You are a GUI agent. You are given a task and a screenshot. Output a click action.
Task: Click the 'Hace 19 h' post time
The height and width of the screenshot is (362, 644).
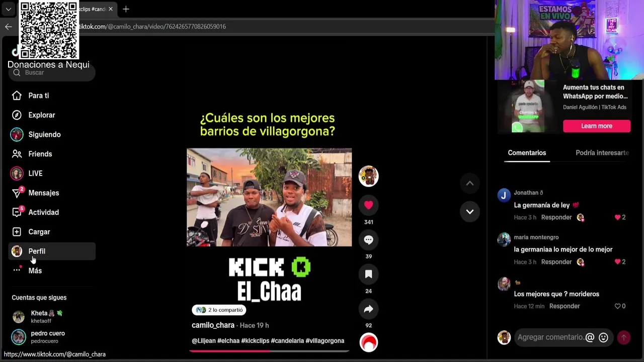[x=254, y=326]
